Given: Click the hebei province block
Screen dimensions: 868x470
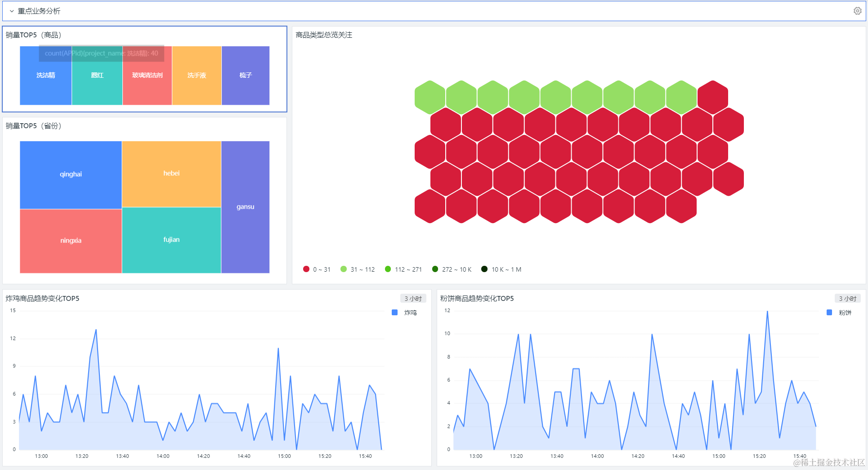Looking at the screenshot, I should pyautogui.click(x=171, y=174).
